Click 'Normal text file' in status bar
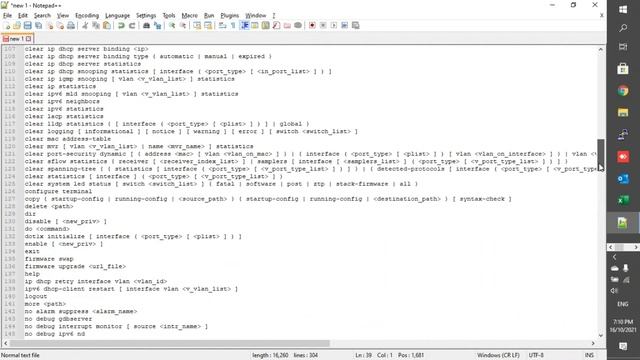This screenshot has width=640, height=360. (20, 355)
